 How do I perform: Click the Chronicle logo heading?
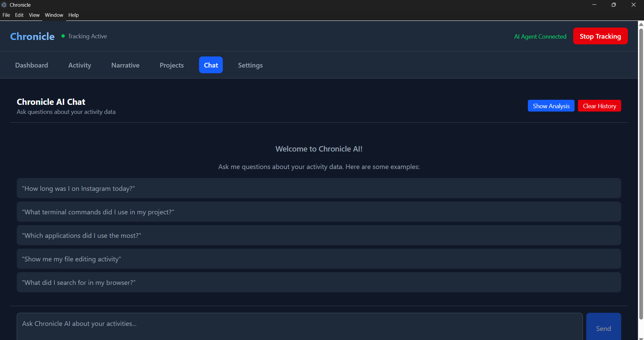(x=32, y=36)
